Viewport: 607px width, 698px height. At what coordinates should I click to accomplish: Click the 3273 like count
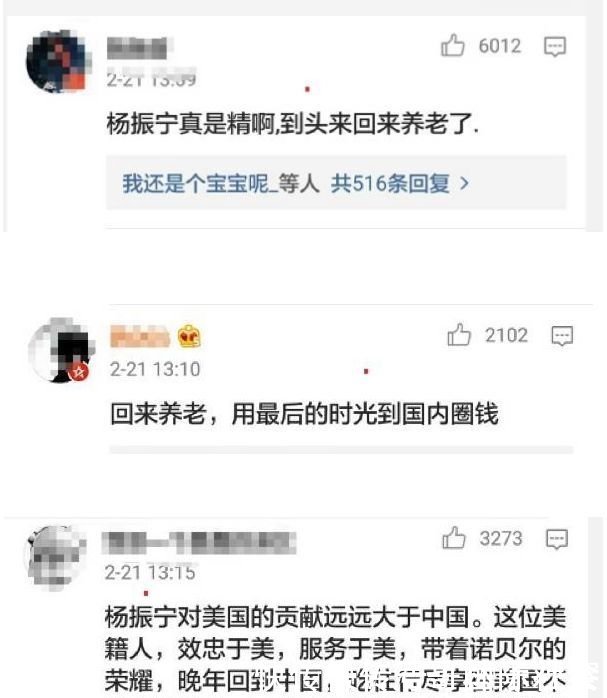(x=501, y=538)
